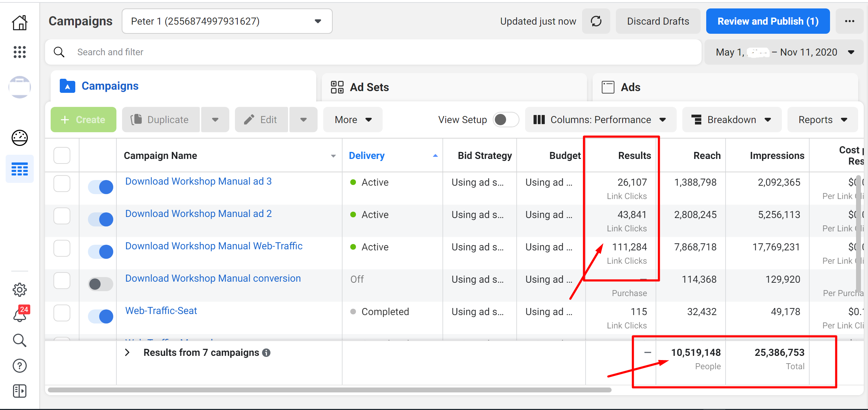Click the help question mark icon
Screen dimensions: 868x410
[20, 366]
